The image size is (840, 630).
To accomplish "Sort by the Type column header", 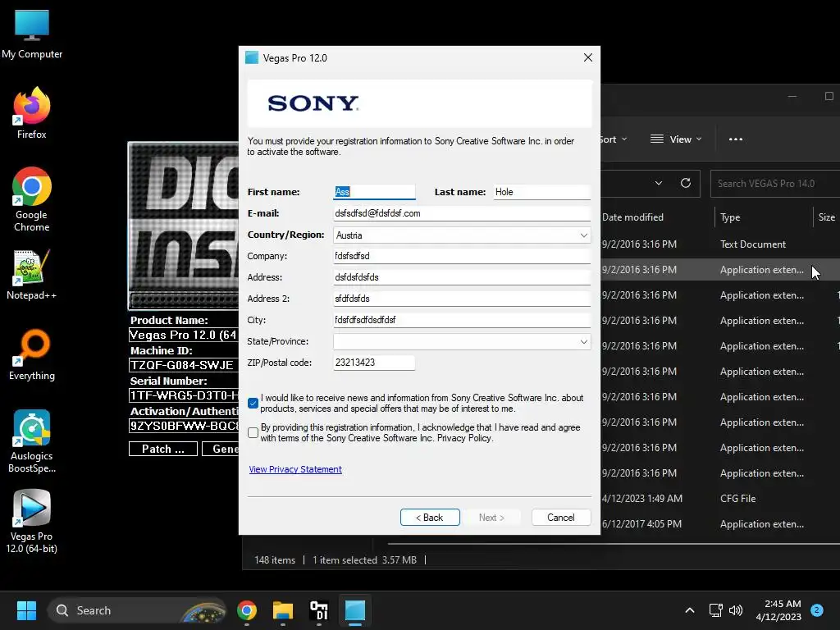I will click(730, 217).
